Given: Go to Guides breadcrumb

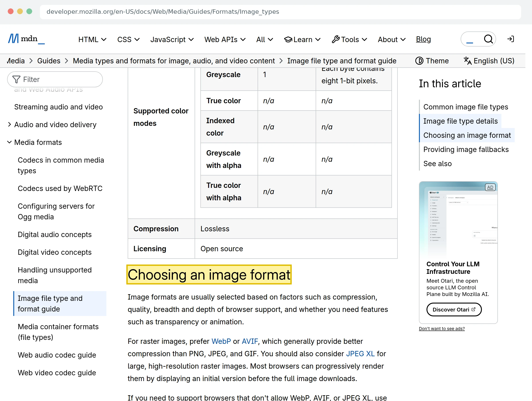Looking at the screenshot, I should [49, 61].
